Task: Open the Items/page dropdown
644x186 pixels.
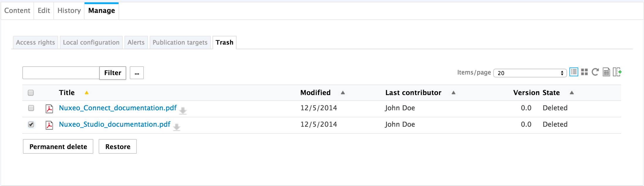Action: point(530,73)
